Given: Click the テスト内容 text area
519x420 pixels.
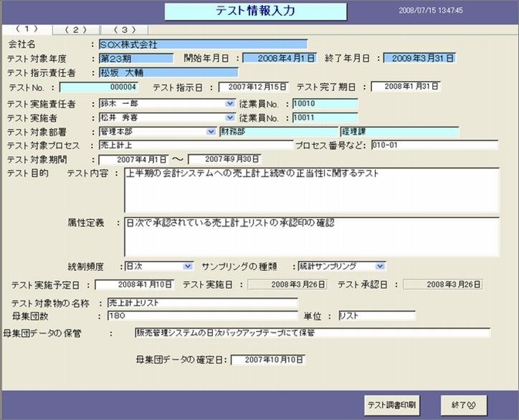Looking at the screenshot, I should point(311,191).
